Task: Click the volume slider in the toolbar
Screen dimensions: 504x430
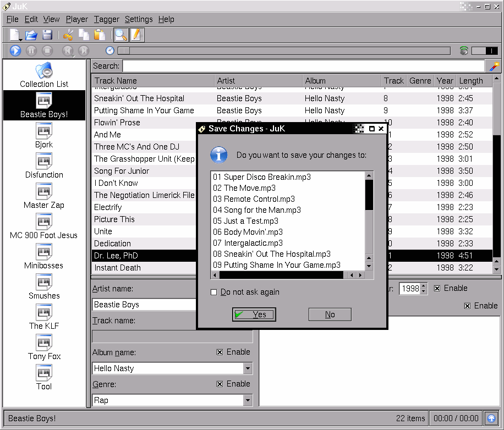Action: (485, 51)
